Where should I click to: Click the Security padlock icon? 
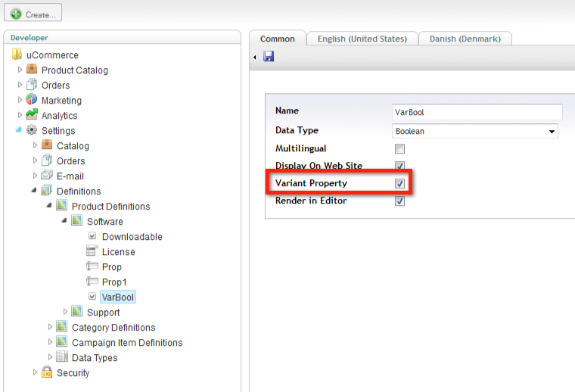(x=47, y=372)
